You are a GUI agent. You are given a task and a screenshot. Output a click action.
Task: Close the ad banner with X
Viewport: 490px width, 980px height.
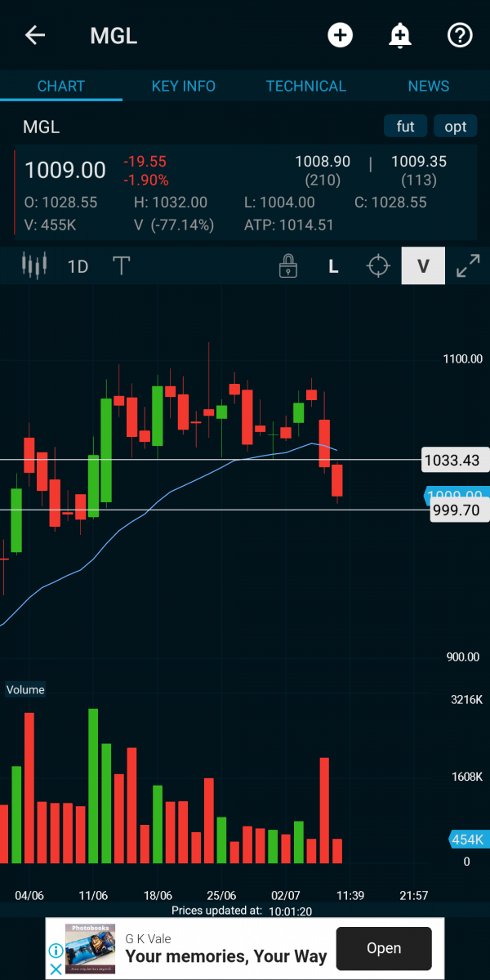[x=56, y=969]
